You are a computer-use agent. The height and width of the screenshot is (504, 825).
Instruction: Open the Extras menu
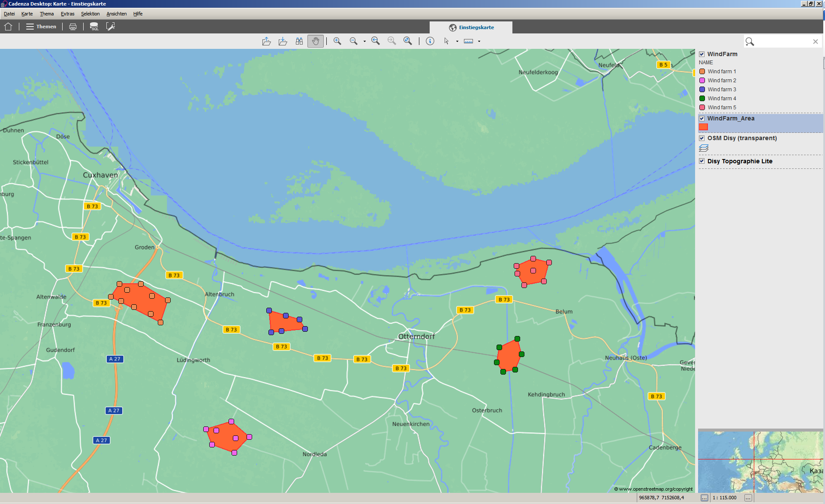(x=67, y=14)
